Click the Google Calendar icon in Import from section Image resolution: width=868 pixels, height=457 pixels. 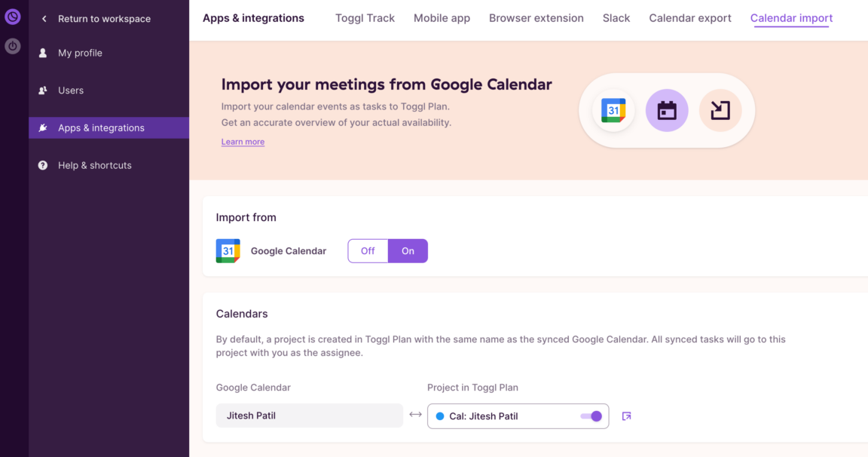[x=227, y=250]
